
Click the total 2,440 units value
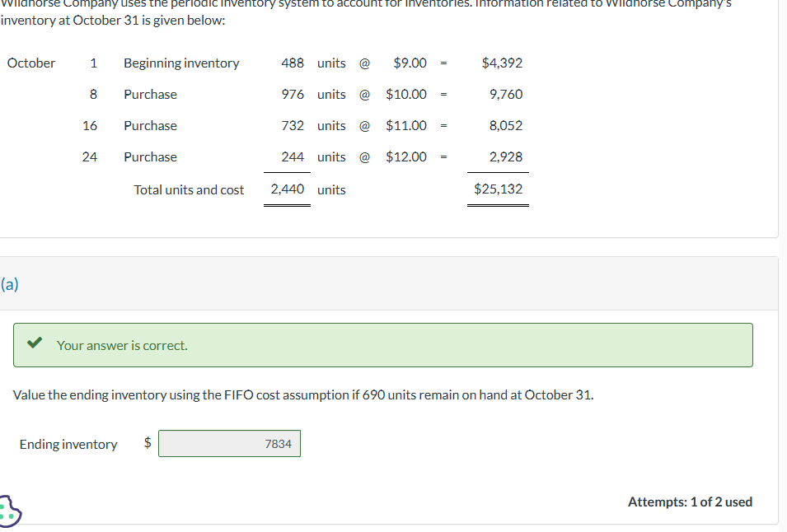tap(287, 189)
